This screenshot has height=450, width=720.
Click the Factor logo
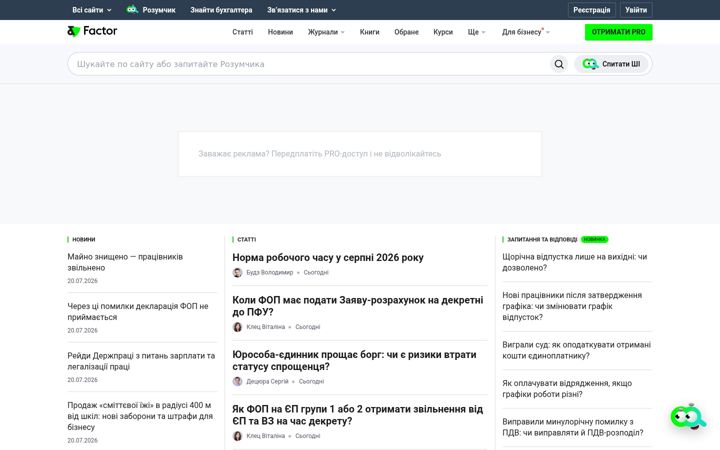92,31
